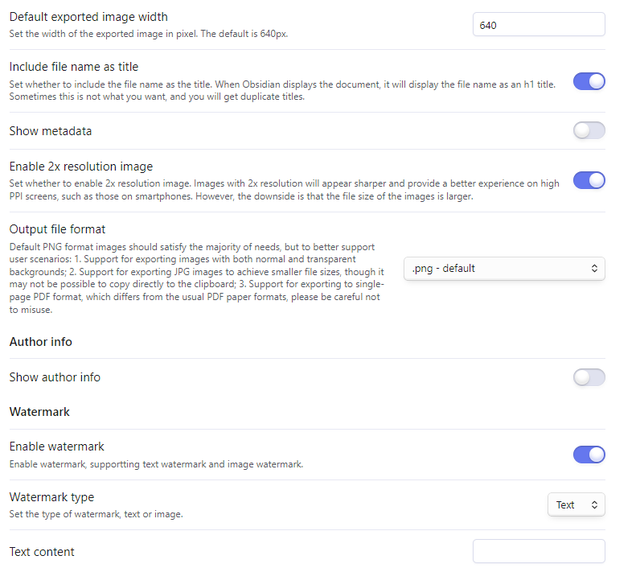This screenshot has width=640, height=568.
Task: Click the Text content setting label
Action: click(x=42, y=552)
